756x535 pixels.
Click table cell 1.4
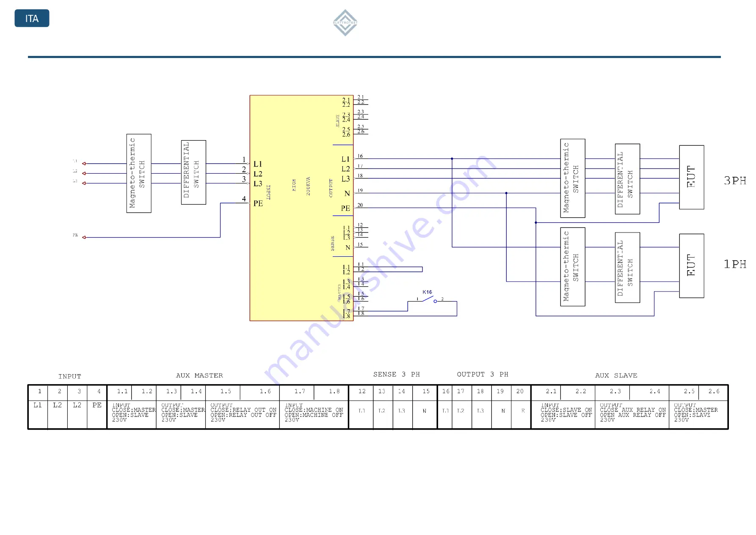pyautogui.click(x=193, y=392)
